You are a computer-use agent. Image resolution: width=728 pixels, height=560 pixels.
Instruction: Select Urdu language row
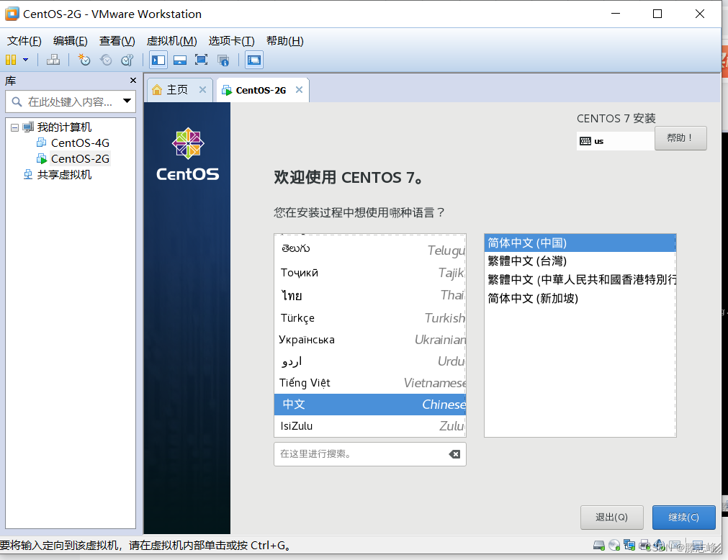[370, 361]
